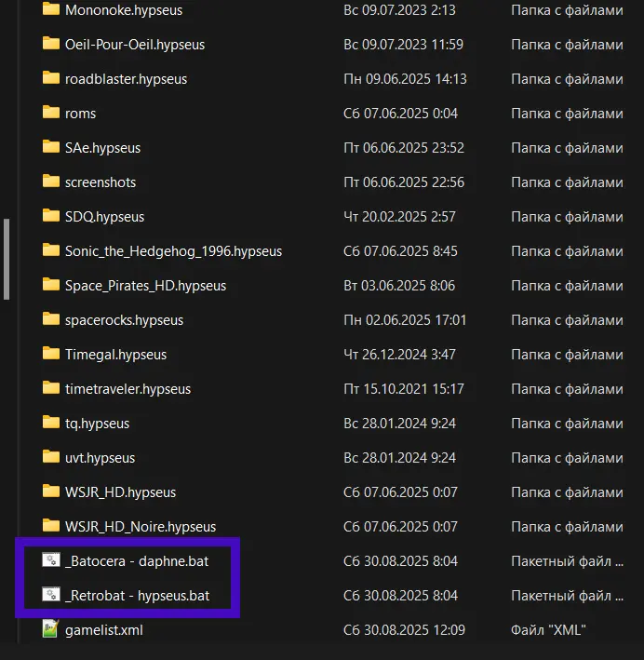Select the WSJR_HD_Noire.hypseus folder name

click(x=141, y=527)
